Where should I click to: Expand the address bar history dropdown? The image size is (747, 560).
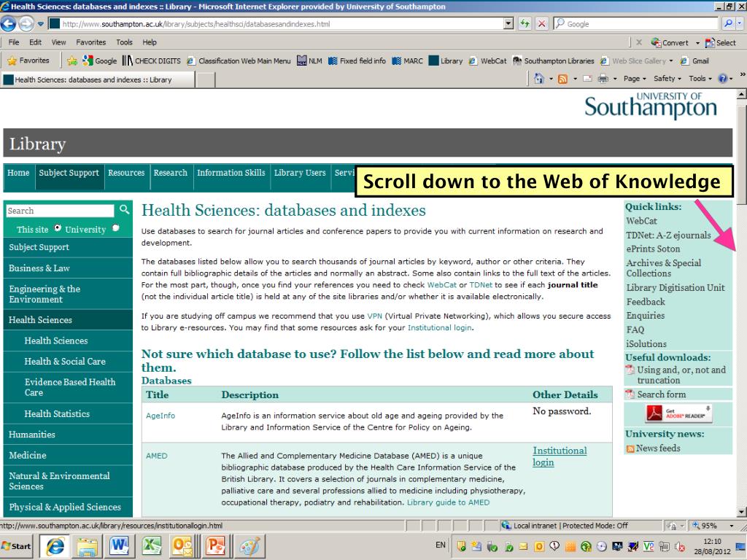click(508, 23)
